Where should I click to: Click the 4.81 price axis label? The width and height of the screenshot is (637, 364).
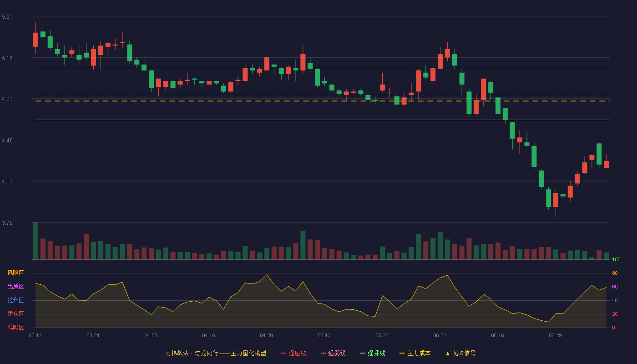7,99
